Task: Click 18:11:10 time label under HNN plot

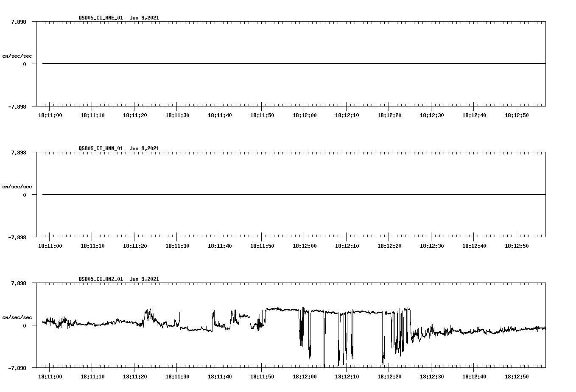Action: [x=92, y=246]
